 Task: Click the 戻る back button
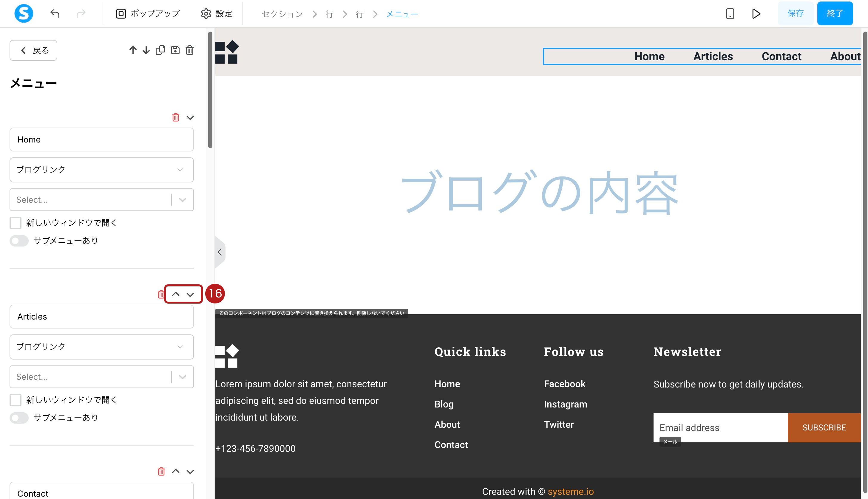[x=33, y=50]
